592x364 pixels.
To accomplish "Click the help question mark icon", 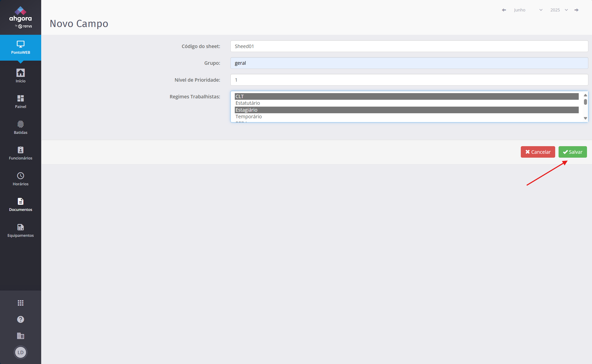I will click(x=20, y=319).
